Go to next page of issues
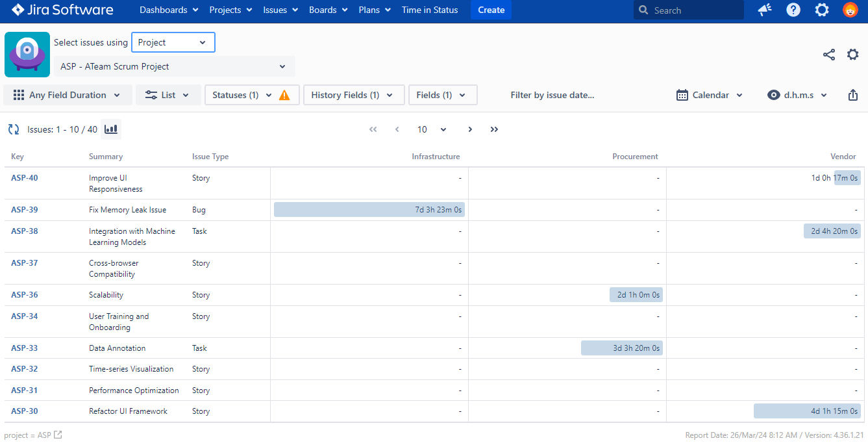Screen dimensions: 868x447 click(470, 129)
